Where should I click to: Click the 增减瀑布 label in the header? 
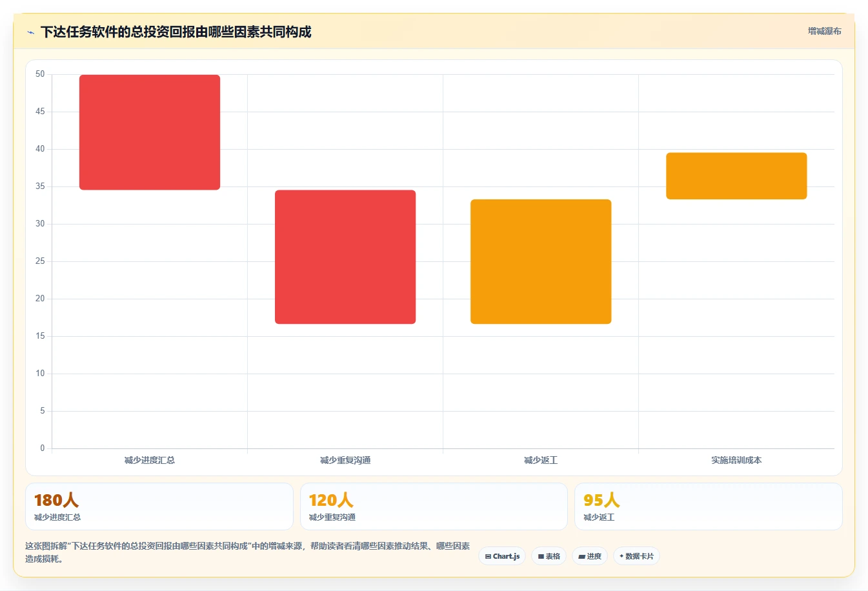pyautogui.click(x=824, y=31)
